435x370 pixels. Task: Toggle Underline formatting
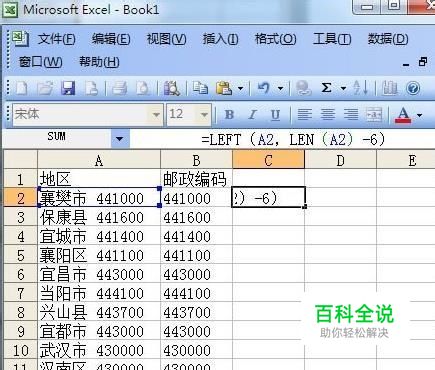[275, 115]
